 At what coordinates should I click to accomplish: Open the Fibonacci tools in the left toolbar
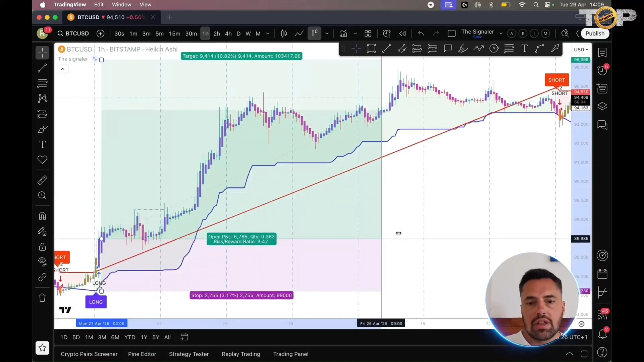(x=42, y=83)
